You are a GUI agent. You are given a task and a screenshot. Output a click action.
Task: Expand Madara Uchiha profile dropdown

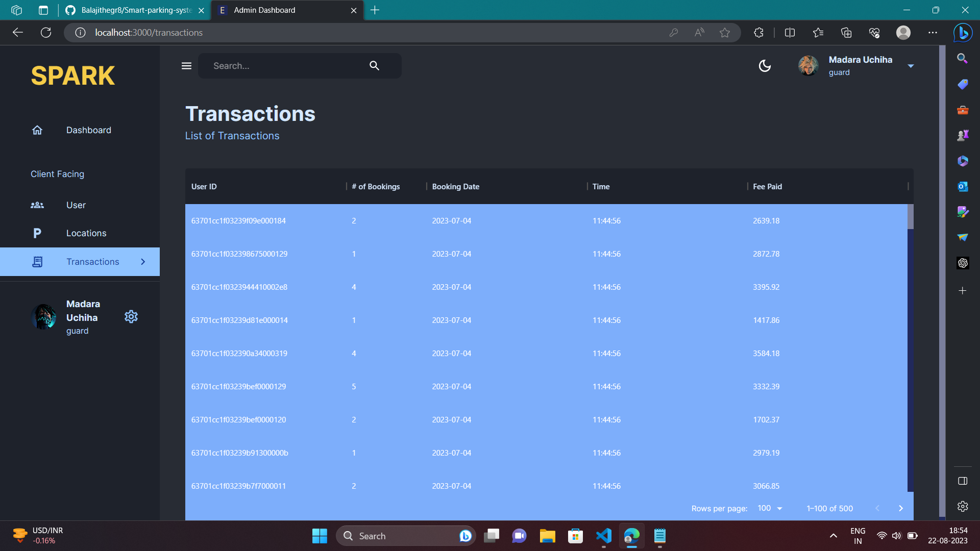click(911, 66)
